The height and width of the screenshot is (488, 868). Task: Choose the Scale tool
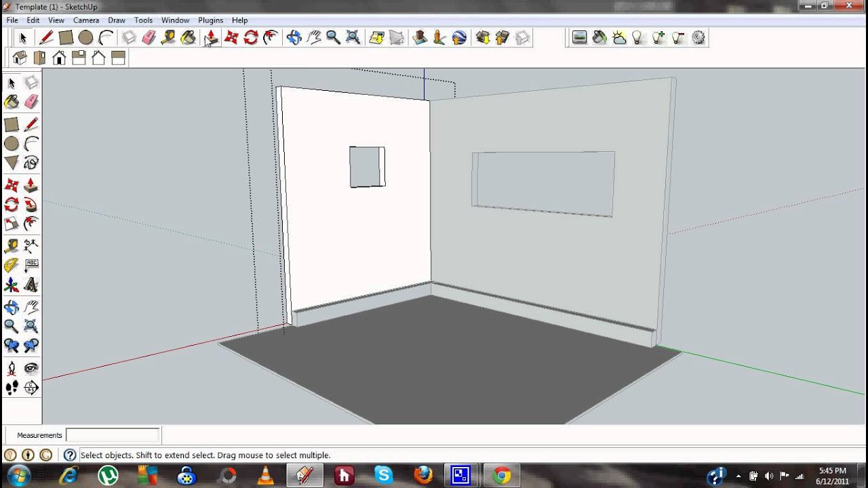12,224
